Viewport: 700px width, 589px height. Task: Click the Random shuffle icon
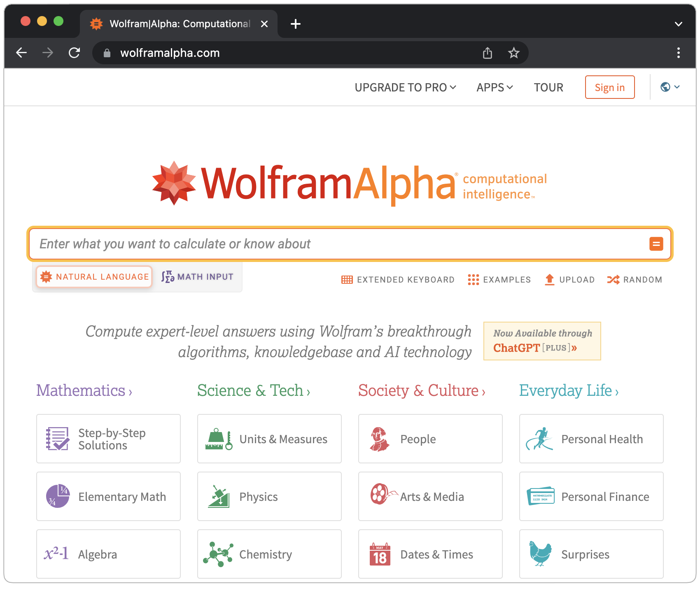(613, 280)
